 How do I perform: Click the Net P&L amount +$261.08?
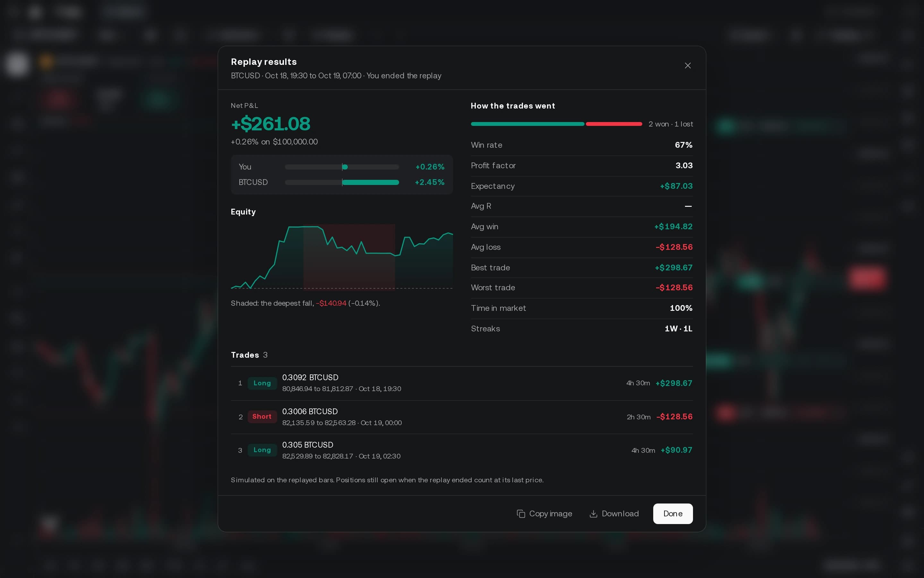[270, 124]
